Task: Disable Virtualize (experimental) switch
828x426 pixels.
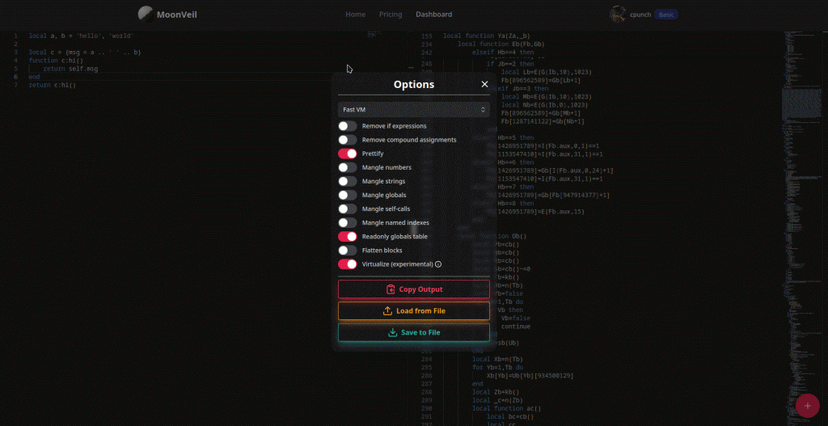Action: click(347, 264)
